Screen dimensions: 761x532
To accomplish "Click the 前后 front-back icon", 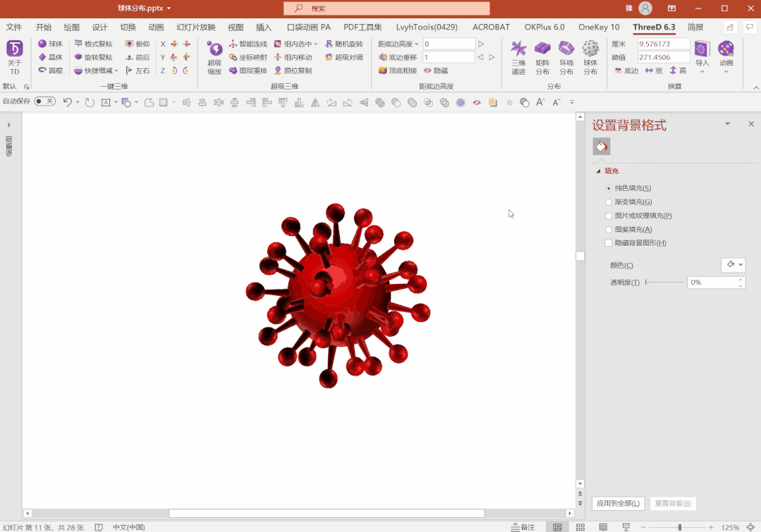I will tap(138, 57).
